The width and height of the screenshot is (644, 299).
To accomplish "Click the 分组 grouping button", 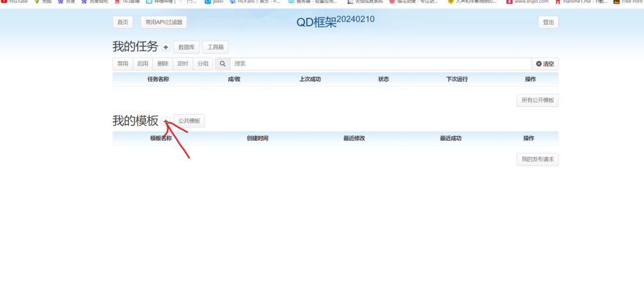I will pos(203,64).
